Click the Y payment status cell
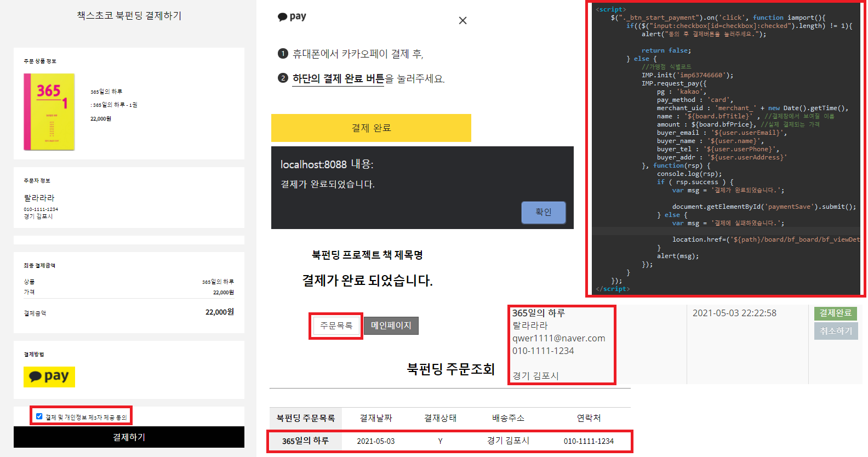 pyautogui.click(x=440, y=441)
